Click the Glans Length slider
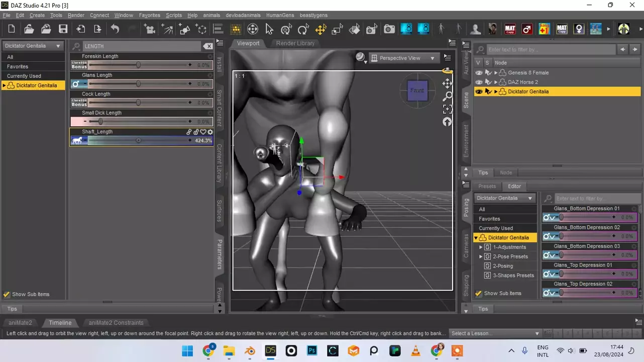 [138, 84]
